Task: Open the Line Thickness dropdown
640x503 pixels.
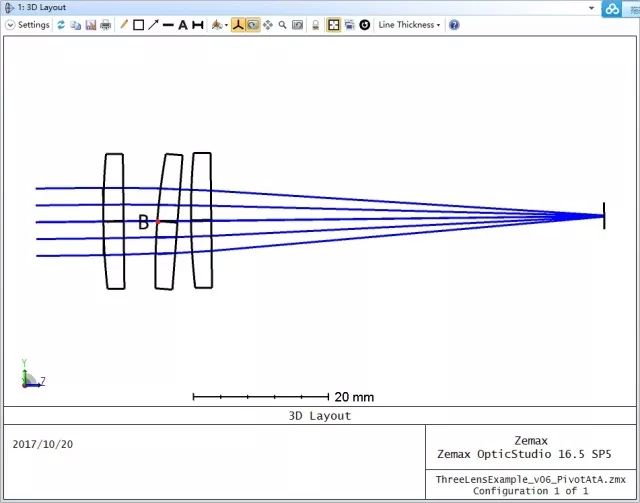Action: click(x=409, y=25)
